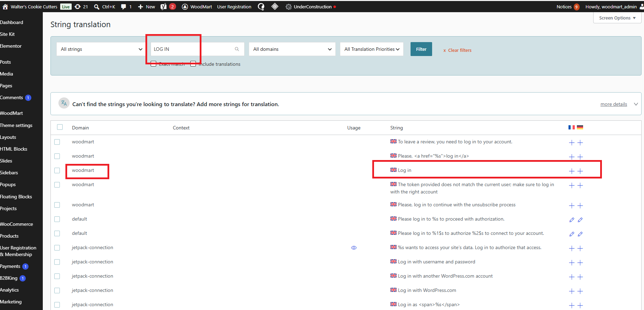
Task: Tick the select-all checkbox in table header
Action: [x=60, y=127]
